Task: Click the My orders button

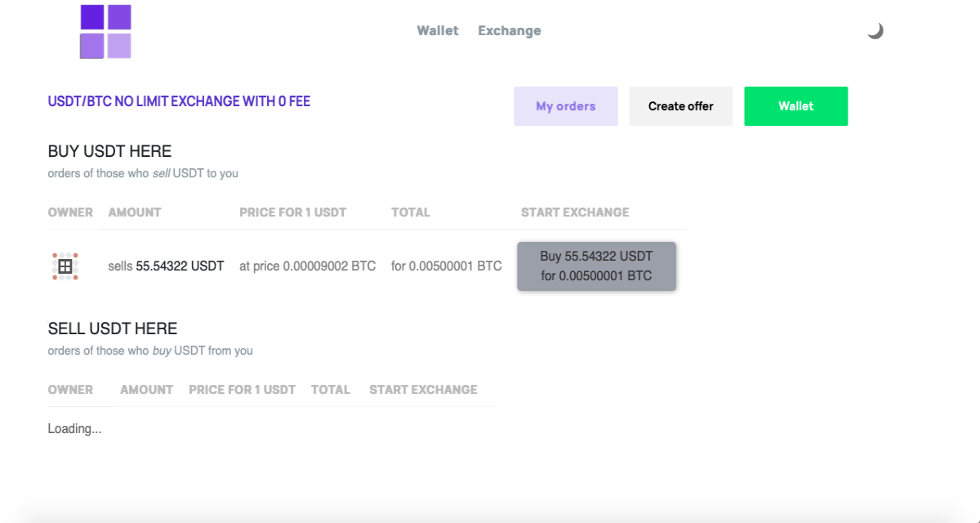Action: point(566,106)
